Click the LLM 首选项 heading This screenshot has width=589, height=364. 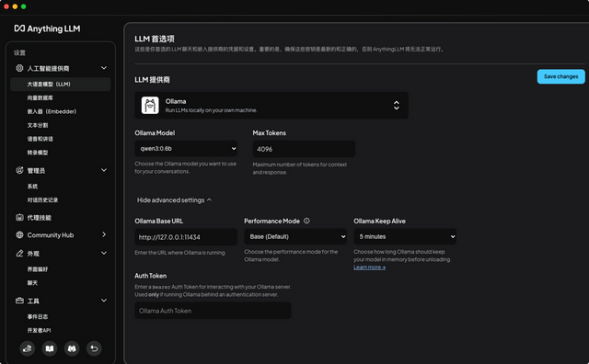pyautogui.click(x=155, y=39)
